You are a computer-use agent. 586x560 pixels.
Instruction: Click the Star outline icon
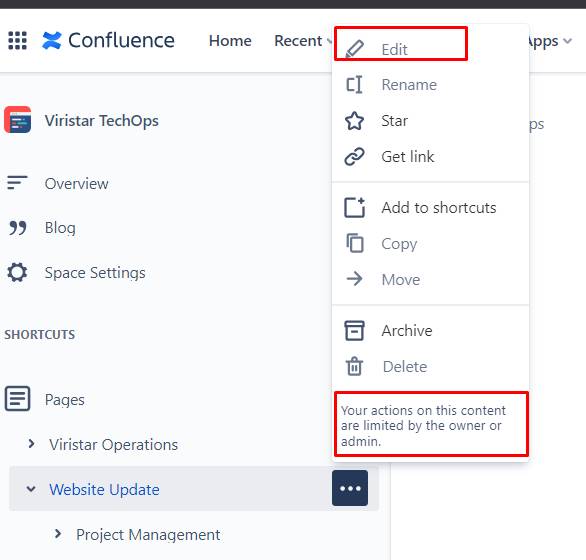(354, 121)
